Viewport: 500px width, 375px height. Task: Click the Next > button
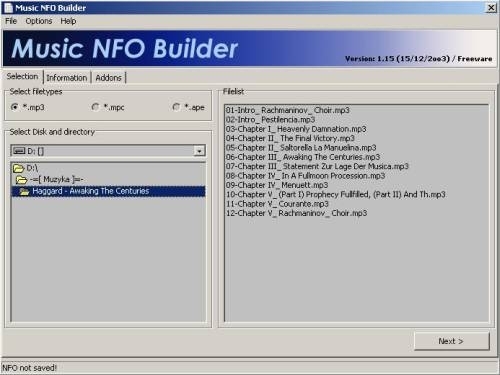tap(451, 341)
